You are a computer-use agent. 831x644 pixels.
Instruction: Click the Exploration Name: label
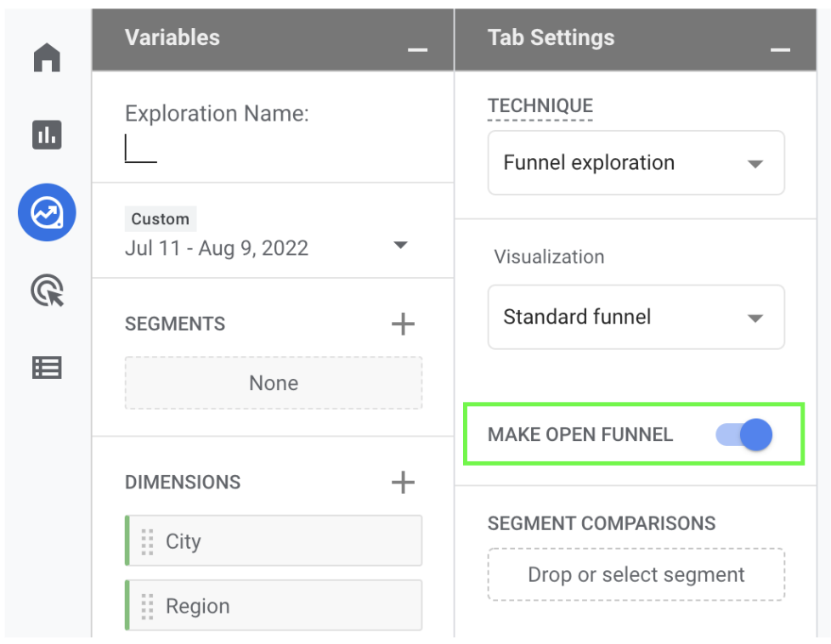click(x=217, y=114)
